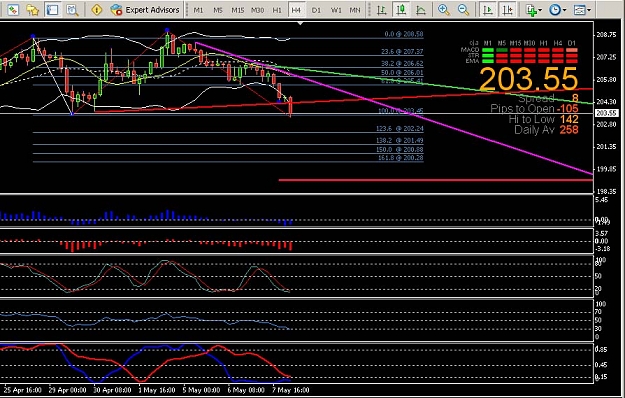Switch chart to M15 timeframe
625x398 pixels.
point(238,10)
